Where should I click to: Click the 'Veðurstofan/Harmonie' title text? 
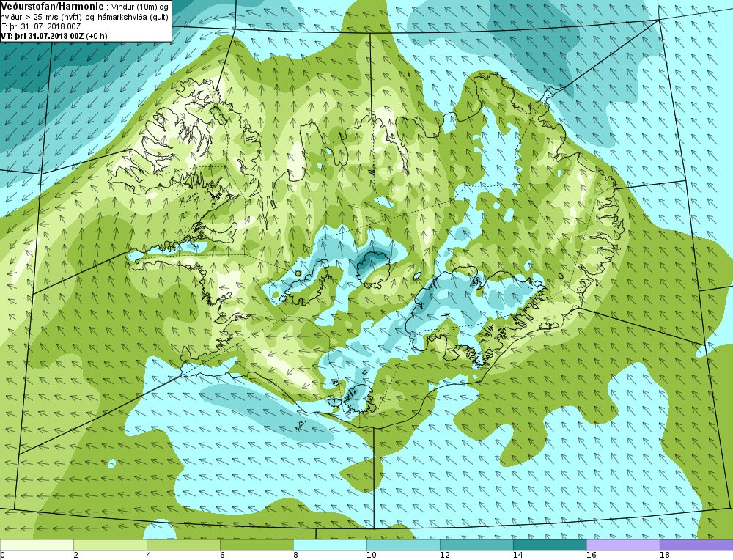click(x=52, y=6)
